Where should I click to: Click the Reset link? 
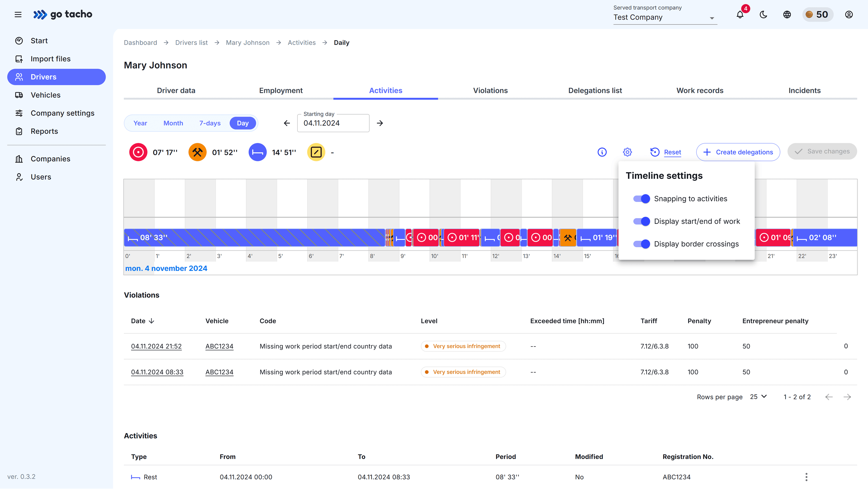[672, 152]
